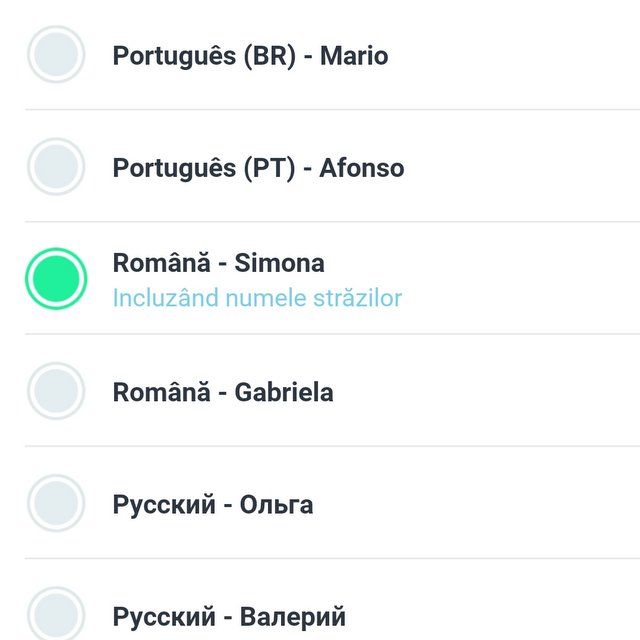The image size is (640, 640).
Task: Select the Português (PT) - Afonso radio button
Action: pyautogui.click(x=55, y=167)
